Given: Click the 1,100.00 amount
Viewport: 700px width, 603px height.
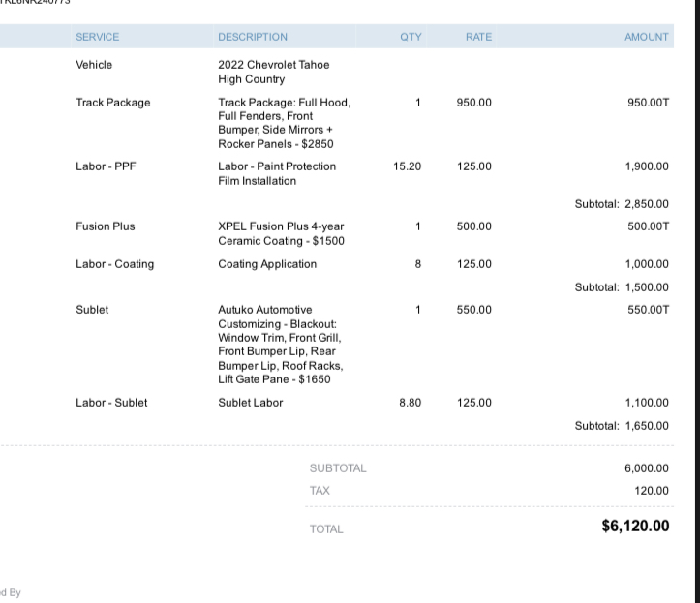Looking at the screenshot, I should (647, 403).
